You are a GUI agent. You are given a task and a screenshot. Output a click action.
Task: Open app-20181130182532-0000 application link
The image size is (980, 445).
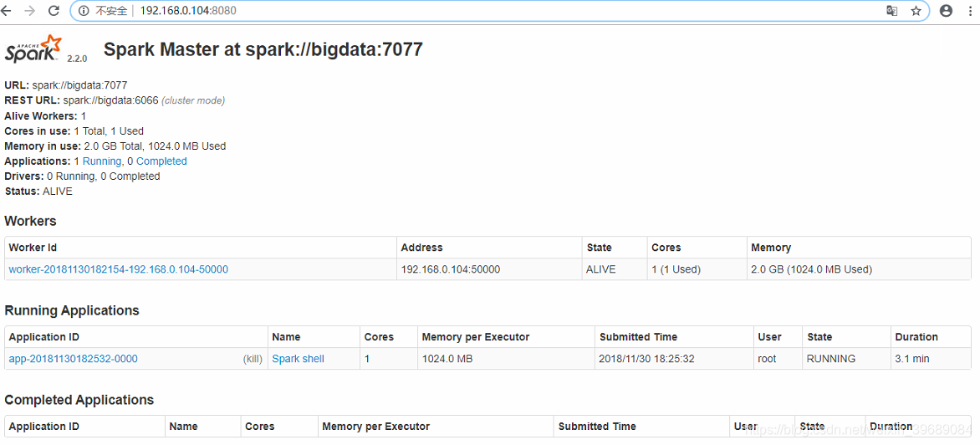(x=73, y=359)
